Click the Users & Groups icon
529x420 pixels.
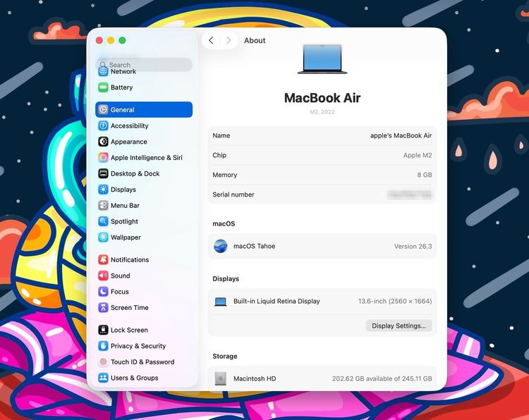(x=103, y=378)
